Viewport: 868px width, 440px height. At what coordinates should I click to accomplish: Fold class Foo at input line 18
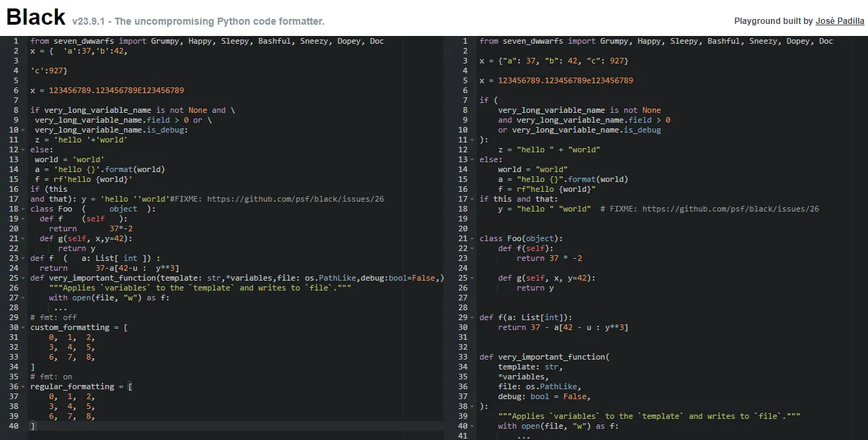pyautogui.click(x=23, y=209)
